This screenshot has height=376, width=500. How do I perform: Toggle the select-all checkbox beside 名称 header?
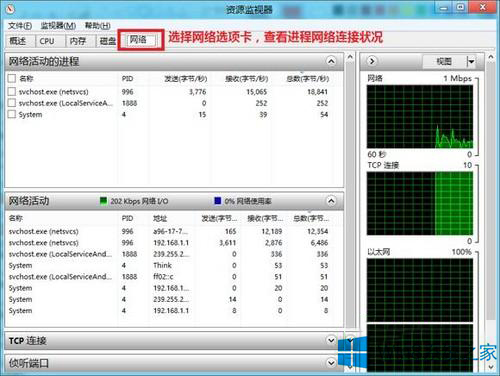pyautogui.click(x=12, y=79)
